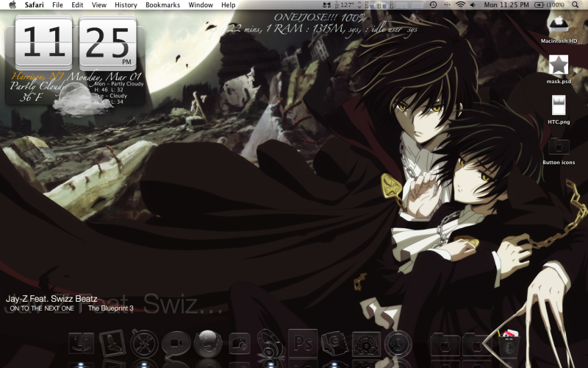Launch iChat video bubble dock icon
Screen dimensions: 588x368
pos(176,343)
